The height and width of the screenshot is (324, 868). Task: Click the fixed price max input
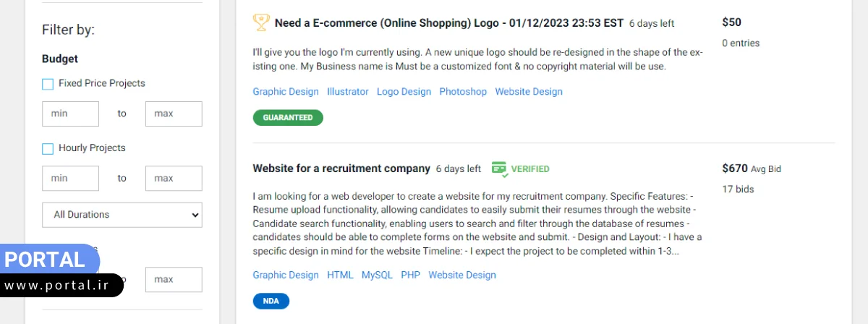click(x=174, y=114)
